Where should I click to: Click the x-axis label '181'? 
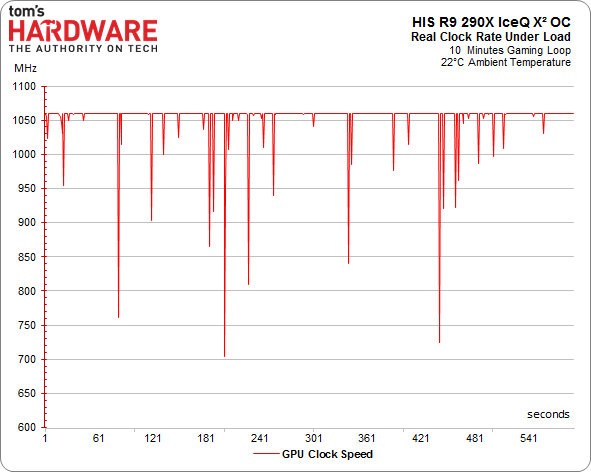pyautogui.click(x=206, y=438)
